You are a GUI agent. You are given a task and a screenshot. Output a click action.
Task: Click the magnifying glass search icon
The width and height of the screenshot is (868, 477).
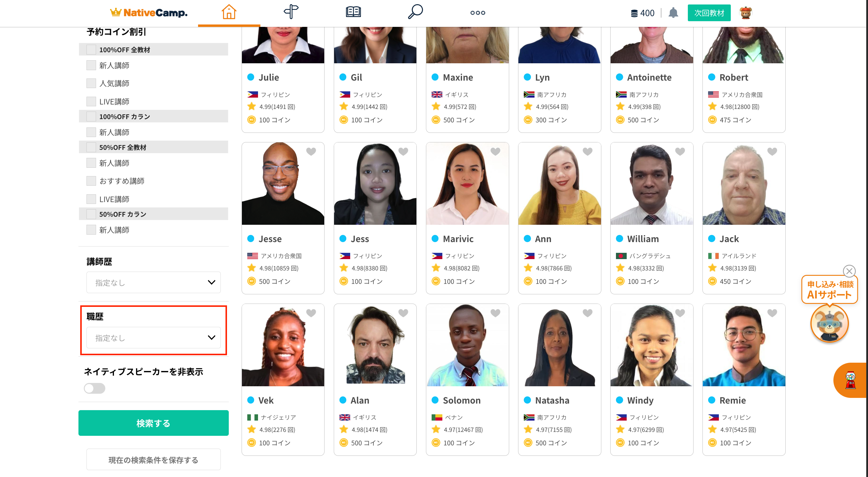(415, 13)
